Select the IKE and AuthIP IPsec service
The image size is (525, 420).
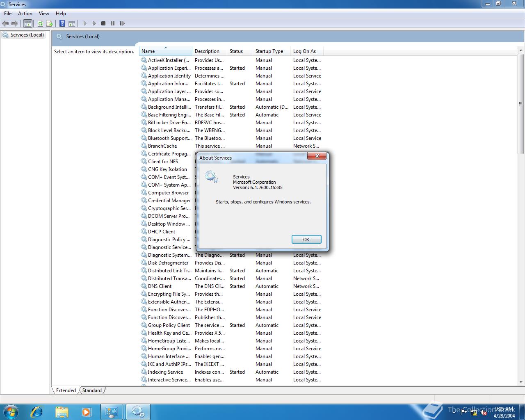(x=231, y=364)
